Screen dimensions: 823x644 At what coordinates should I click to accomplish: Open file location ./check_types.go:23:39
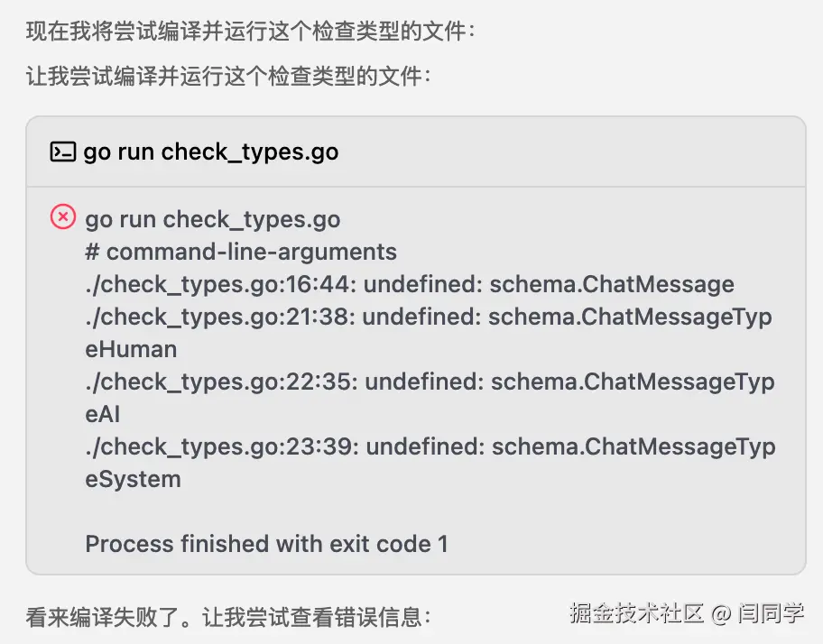(x=222, y=446)
